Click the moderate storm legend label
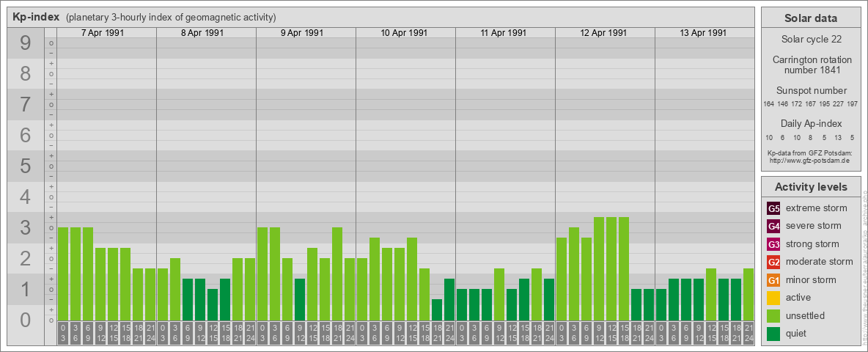Image resolution: width=868 pixels, height=352 pixels. [x=820, y=262]
